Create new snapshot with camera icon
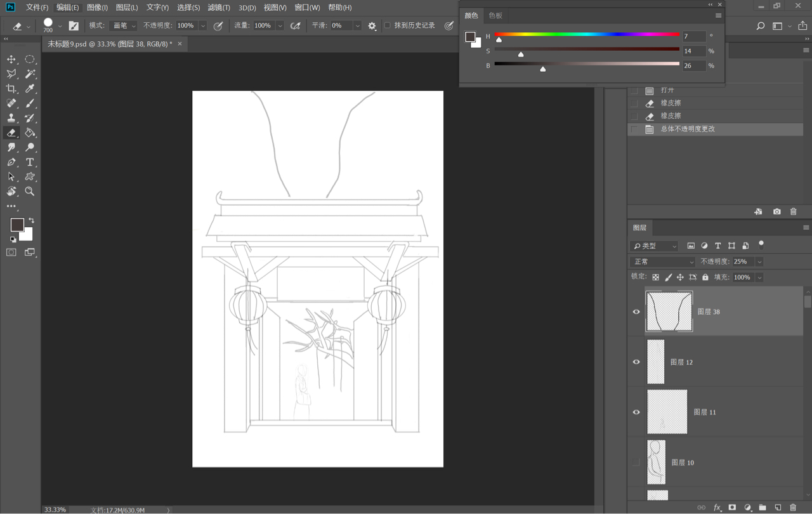 click(x=776, y=211)
